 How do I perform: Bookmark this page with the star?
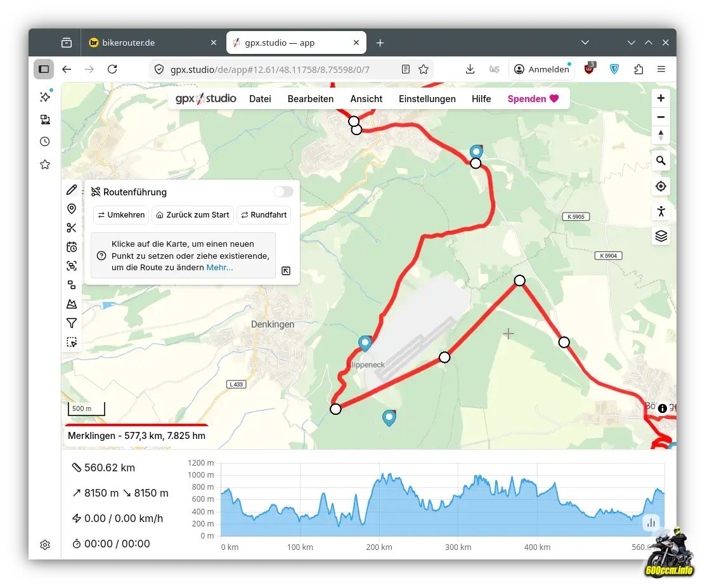click(x=424, y=69)
